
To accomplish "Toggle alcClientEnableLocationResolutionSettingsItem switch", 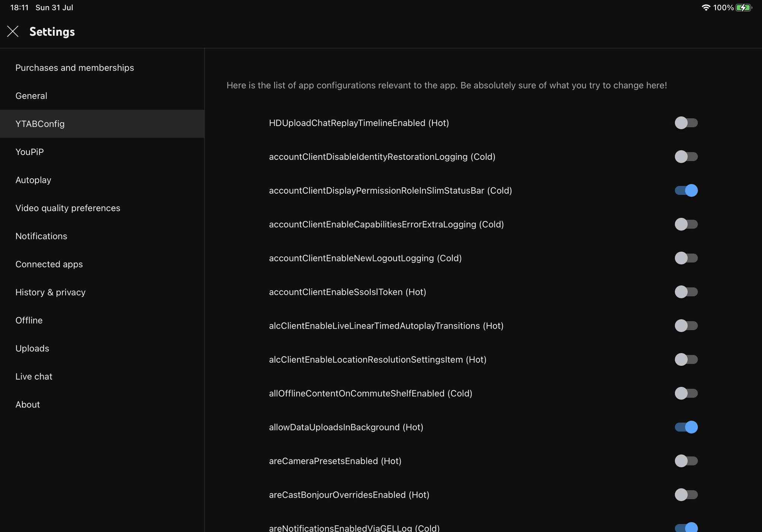I will coord(686,359).
